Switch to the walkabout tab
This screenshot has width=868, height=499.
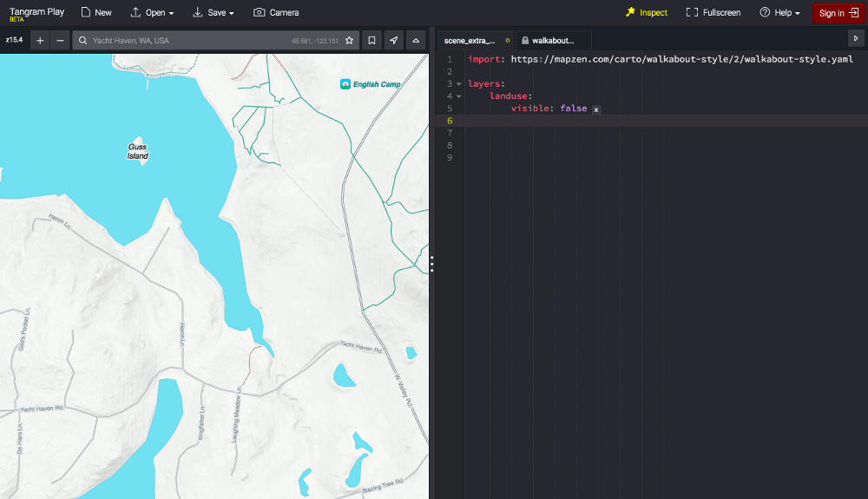[554, 41]
